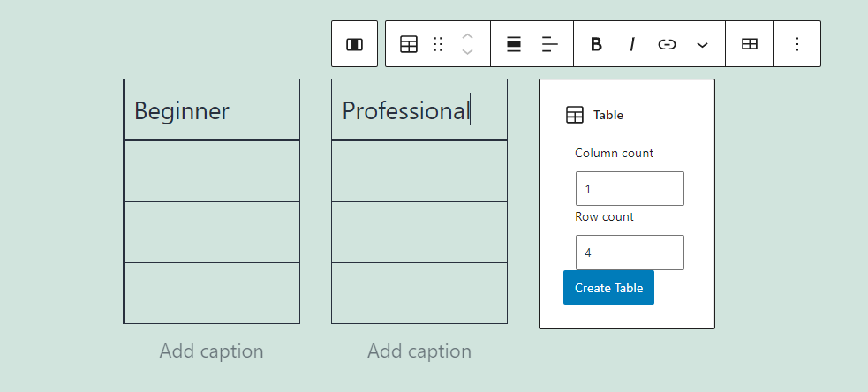This screenshot has width=868, height=392.
Task: Click the drag handle dots icon
Action: (x=438, y=44)
